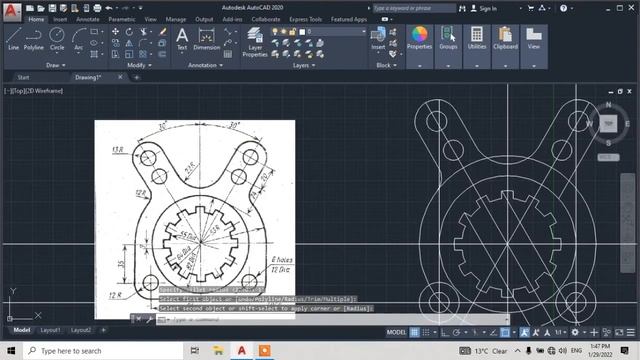Image resolution: width=640 pixels, height=360 pixels.
Task: Expand the Annotation panel
Action: pyautogui.click(x=205, y=65)
